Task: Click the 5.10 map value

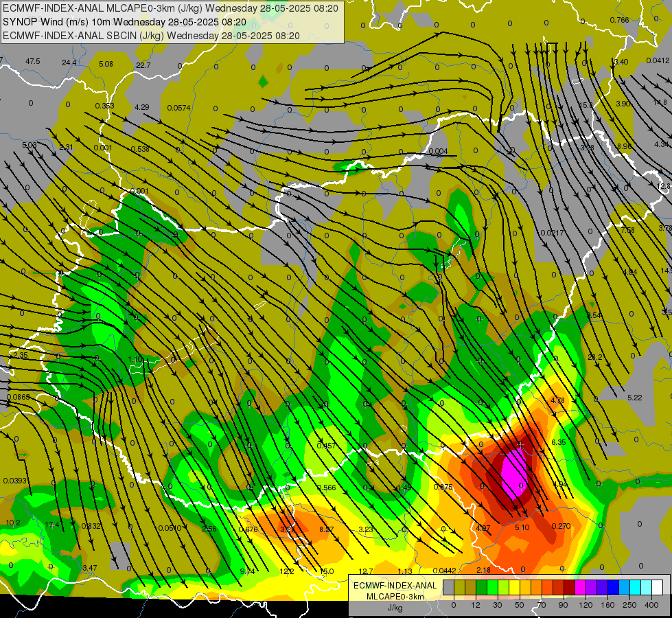Action: [x=522, y=527]
